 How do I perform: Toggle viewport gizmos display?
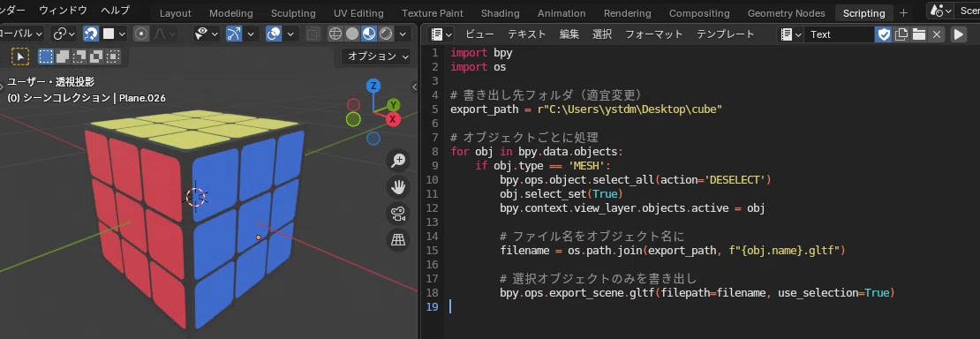(x=233, y=34)
